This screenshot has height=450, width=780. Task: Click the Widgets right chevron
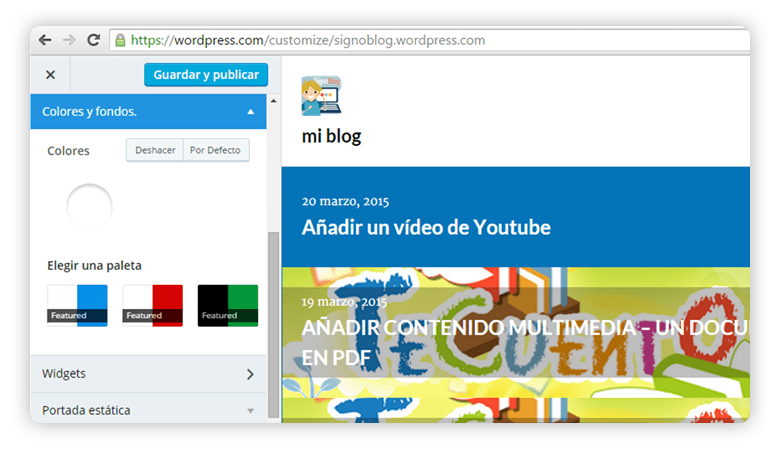tap(250, 374)
